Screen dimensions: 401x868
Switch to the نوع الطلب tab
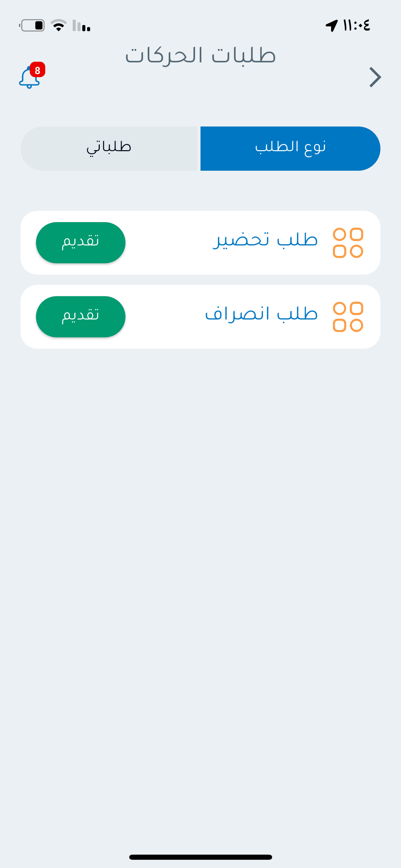click(290, 148)
